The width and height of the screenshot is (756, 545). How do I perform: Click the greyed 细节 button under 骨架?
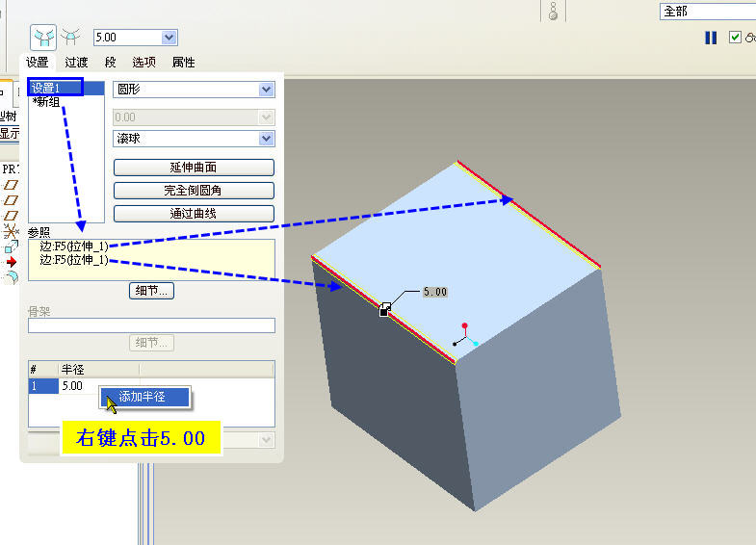click(151, 343)
